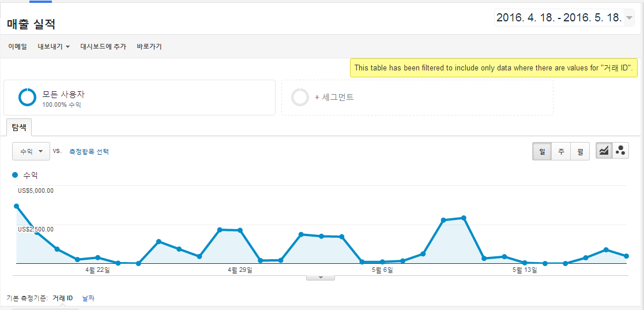Select 월 (month) granularity toggle
Image resolution: width=644 pixels, height=310 pixels.
(x=580, y=151)
